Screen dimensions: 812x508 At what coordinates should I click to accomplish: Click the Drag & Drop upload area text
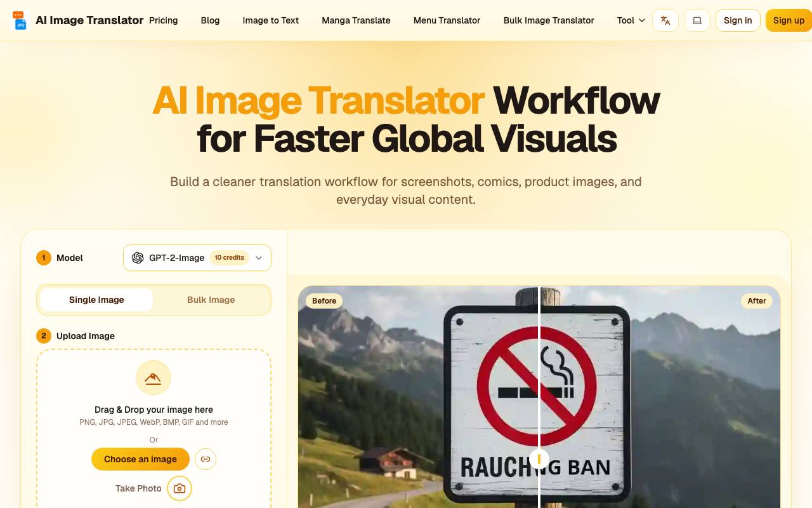pyautogui.click(x=154, y=410)
